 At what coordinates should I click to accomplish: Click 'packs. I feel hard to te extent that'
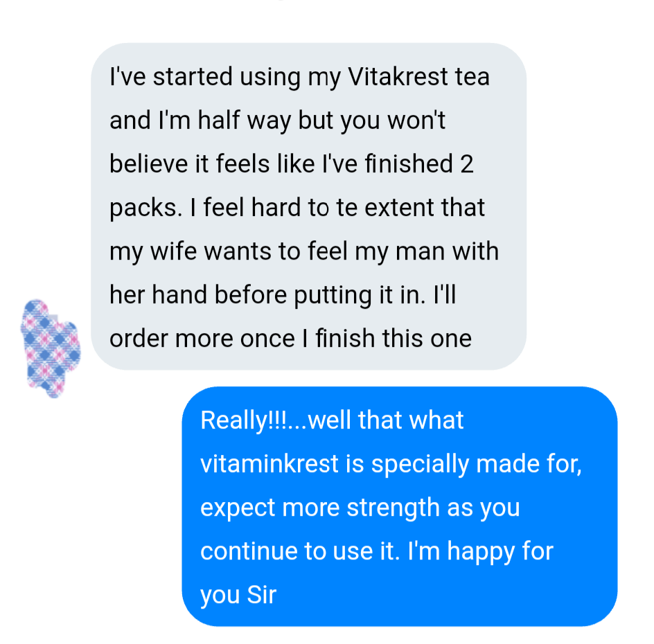tap(297, 208)
